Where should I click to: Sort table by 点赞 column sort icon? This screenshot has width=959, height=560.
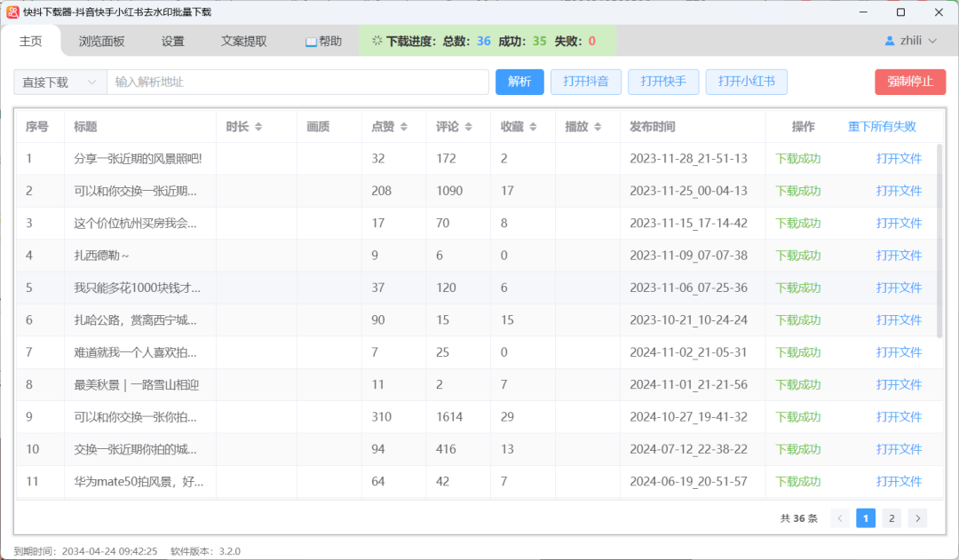pyautogui.click(x=404, y=127)
